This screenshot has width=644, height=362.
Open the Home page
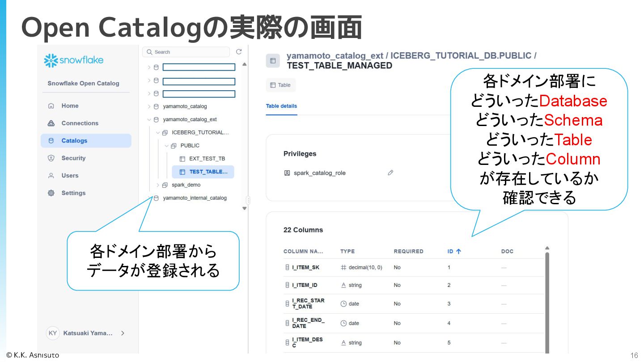pos(70,106)
